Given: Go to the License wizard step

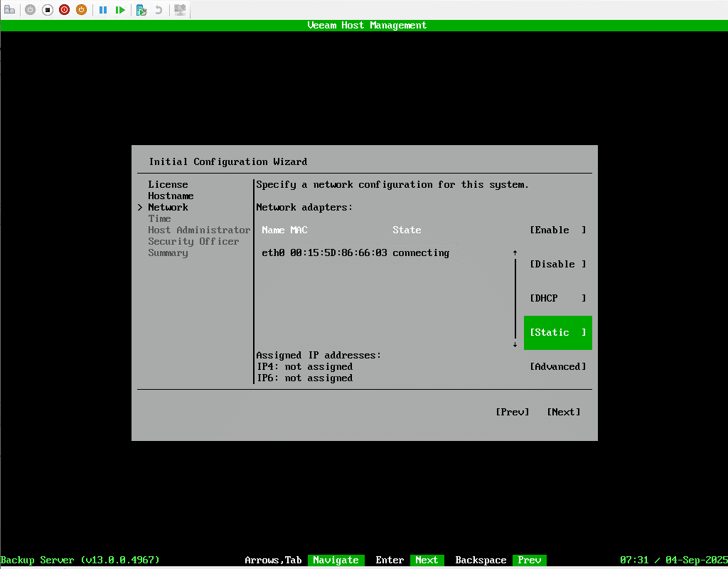Looking at the screenshot, I should 168,184.
